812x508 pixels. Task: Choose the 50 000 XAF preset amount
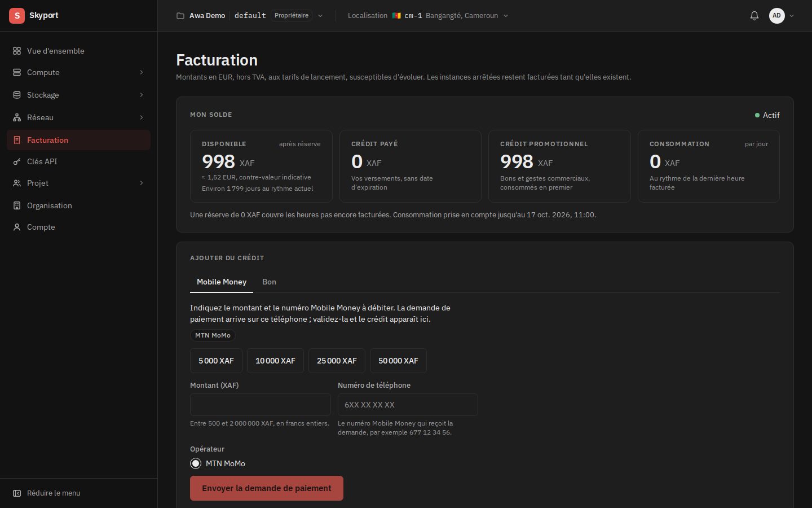tap(398, 361)
